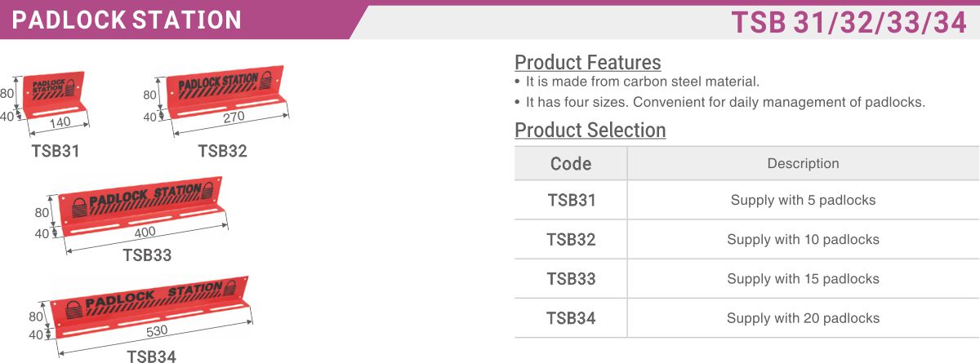Select the Description column header

click(803, 163)
